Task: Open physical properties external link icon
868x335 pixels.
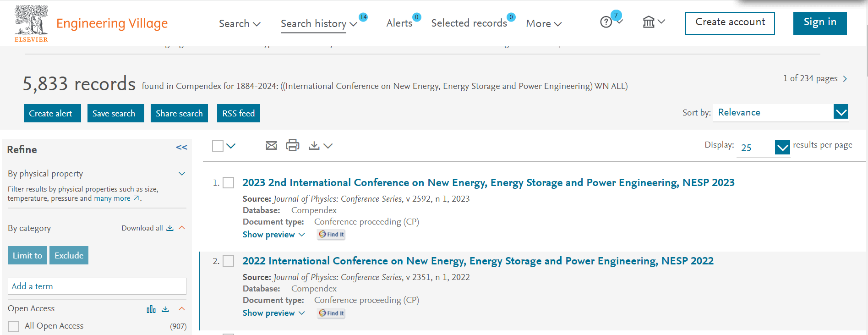Action: (136, 198)
